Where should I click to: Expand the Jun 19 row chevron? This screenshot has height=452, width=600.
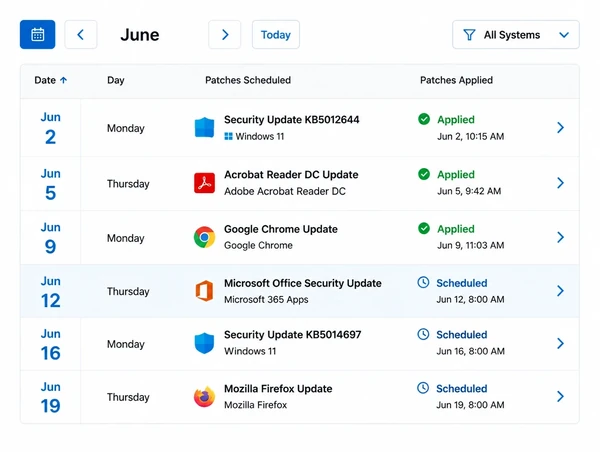[x=561, y=397]
